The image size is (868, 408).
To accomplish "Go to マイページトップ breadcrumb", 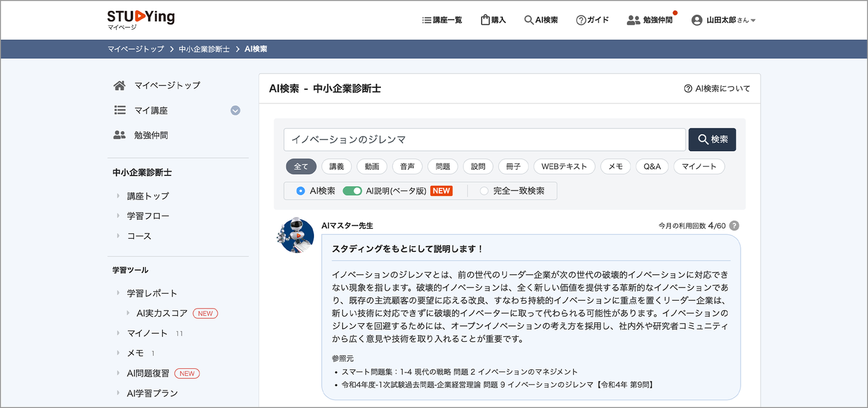I will click(136, 49).
